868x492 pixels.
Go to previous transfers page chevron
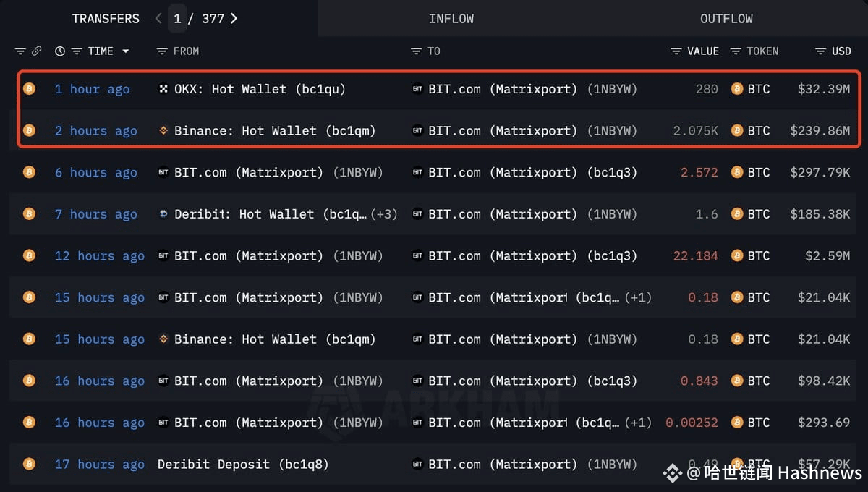(158, 18)
